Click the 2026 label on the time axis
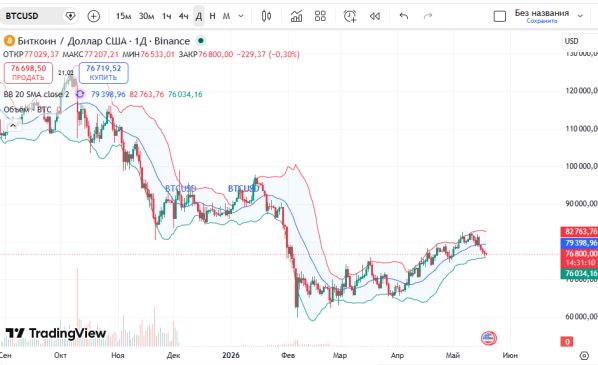The height and width of the screenshot is (365, 598). click(x=231, y=355)
